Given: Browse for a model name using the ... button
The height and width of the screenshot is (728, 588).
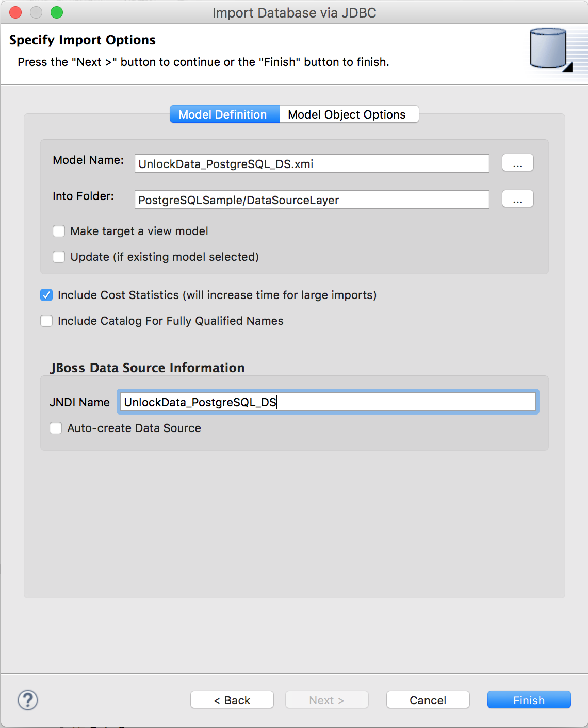Looking at the screenshot, I should 517,163.
